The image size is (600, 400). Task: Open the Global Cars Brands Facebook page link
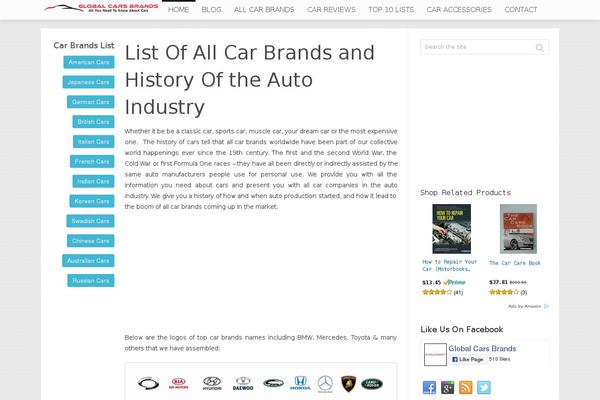coord(482,349)
